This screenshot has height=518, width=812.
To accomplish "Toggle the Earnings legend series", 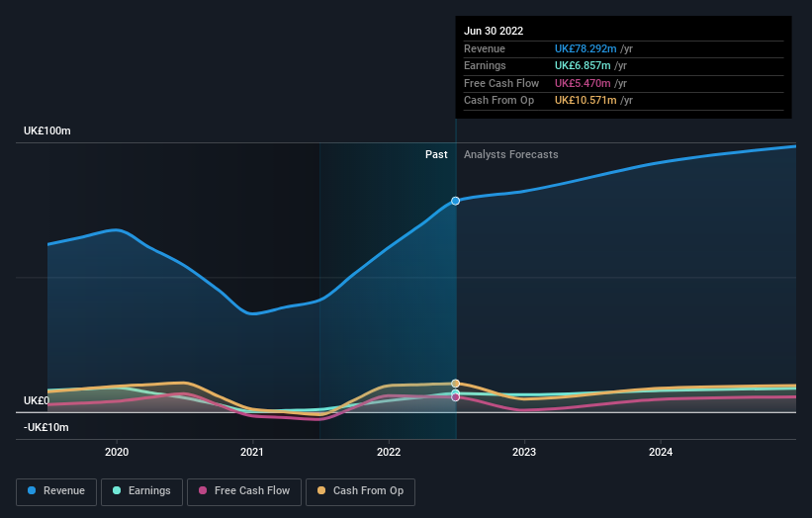I will coord(141,491).
